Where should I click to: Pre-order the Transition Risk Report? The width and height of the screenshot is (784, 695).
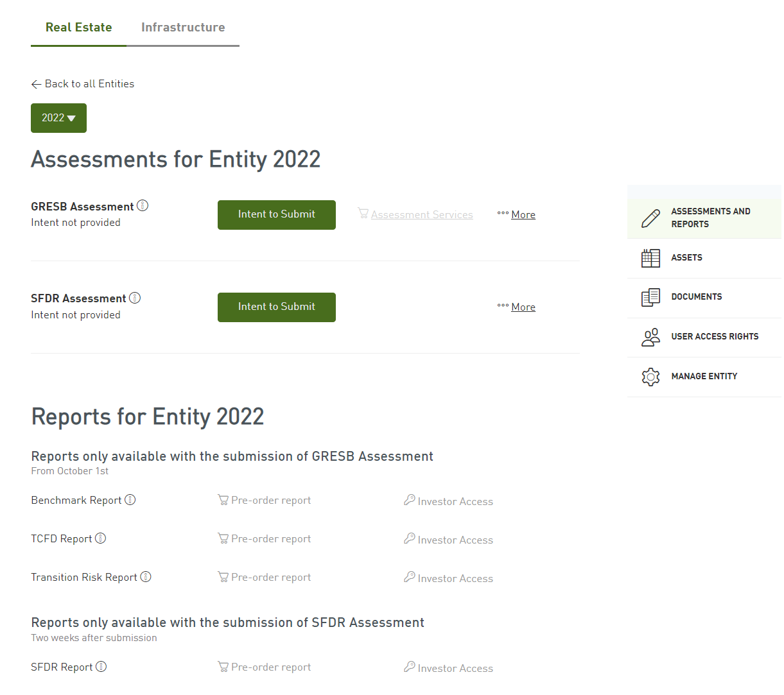(x=271, y=578)
